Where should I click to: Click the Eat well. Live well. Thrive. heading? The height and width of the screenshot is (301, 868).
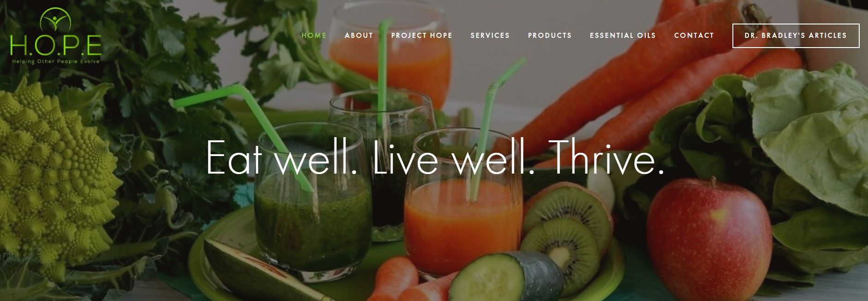(x=435, y=158)
